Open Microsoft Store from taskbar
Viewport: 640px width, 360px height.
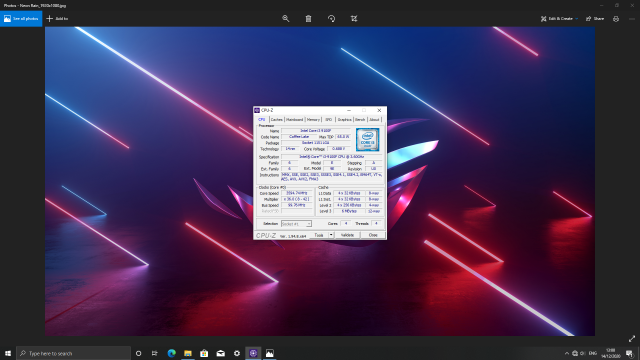coord(204,353)
